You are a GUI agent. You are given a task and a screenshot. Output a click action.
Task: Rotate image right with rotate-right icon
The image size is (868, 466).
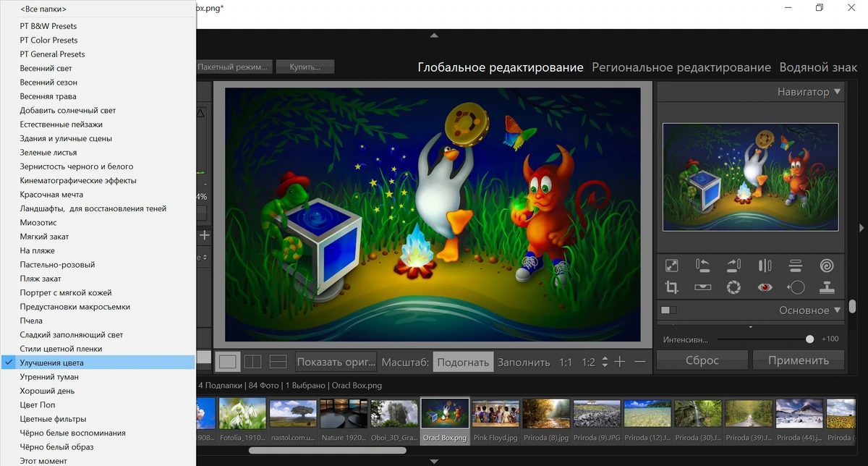tap(733, 266)
